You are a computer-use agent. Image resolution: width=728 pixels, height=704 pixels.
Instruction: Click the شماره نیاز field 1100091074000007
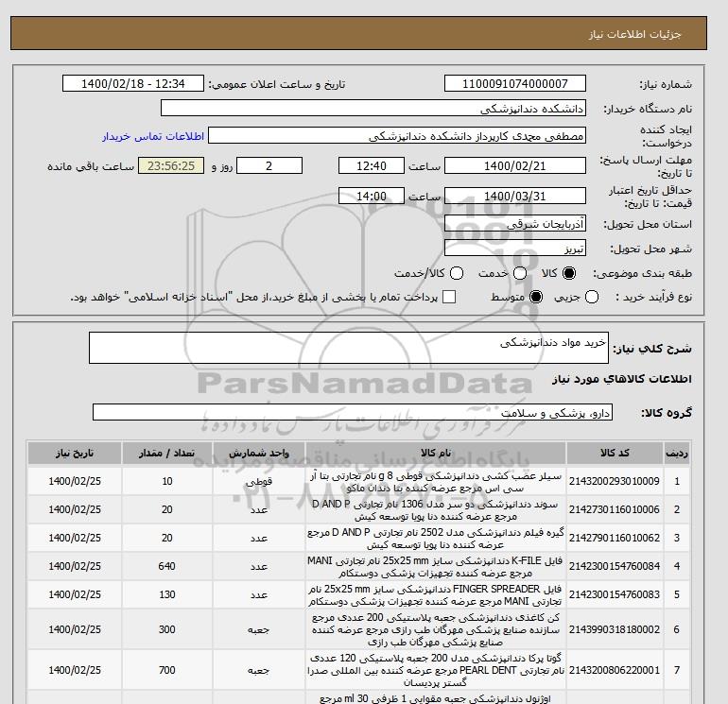tap(515, 83)
